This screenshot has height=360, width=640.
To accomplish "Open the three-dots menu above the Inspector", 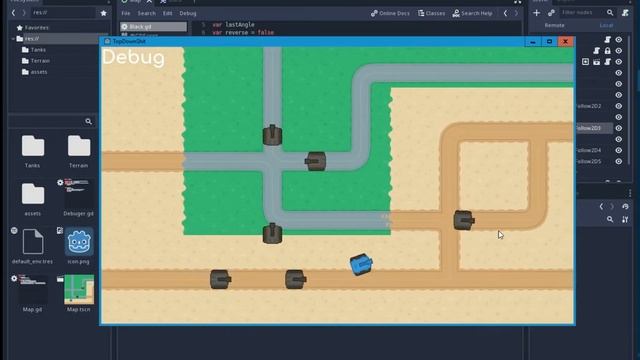I will click(630, 193).
